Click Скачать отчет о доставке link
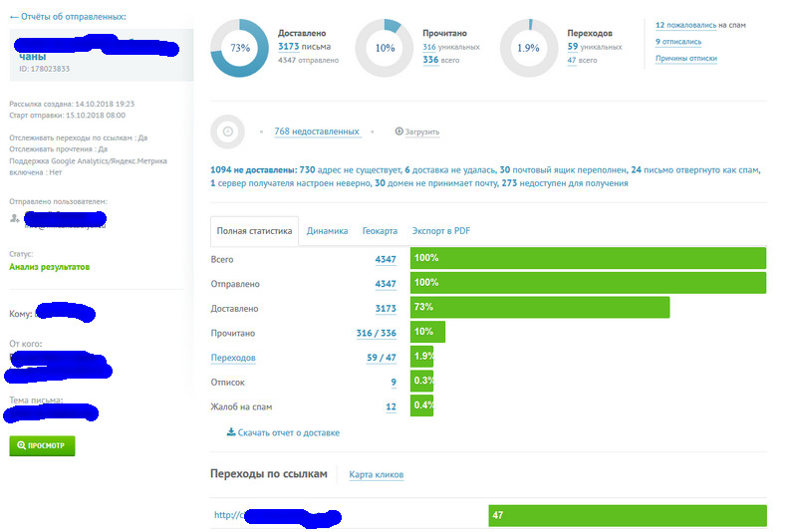 (283, 432)
